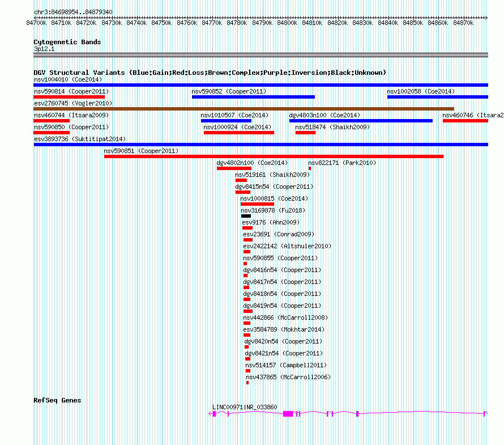Viewport: 504px width, 445px height.
Task: Select the esv2422142 (Altshuler2010) label
Action: [x=287, y=246]
